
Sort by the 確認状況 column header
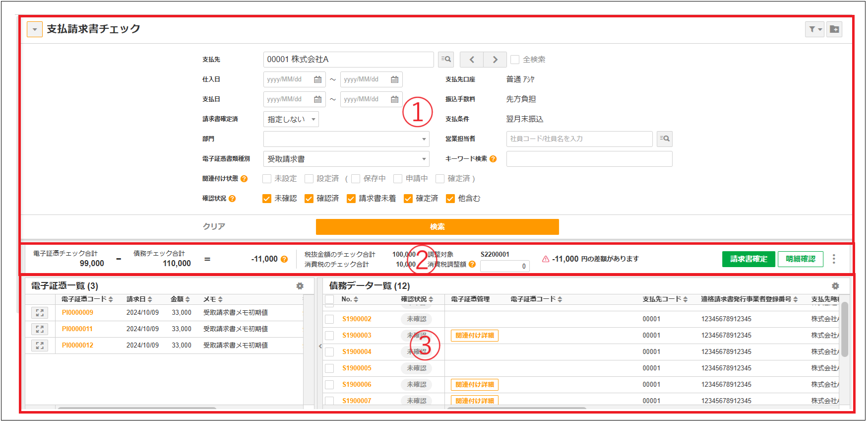(417, 299)
